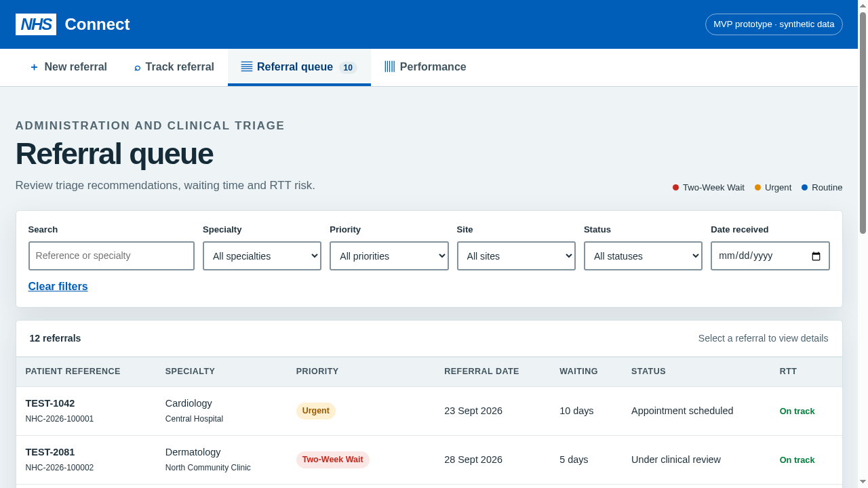Switch to the Performance tab
868x488 pixels.
tap(425, 67)
